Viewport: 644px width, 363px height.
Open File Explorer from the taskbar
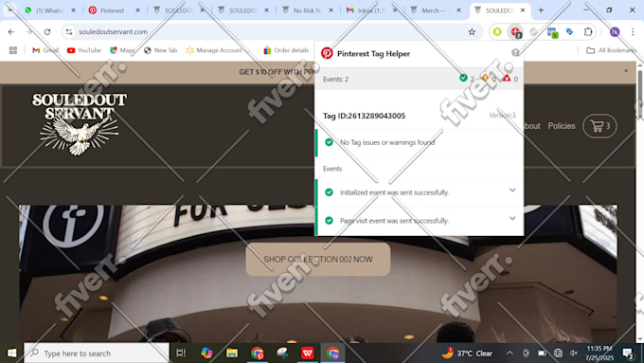pos(232,354)
